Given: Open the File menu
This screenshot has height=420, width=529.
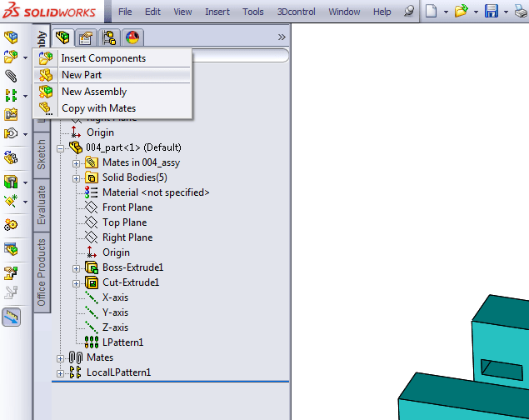Looking at the screenshot, I should coord(125,12).
